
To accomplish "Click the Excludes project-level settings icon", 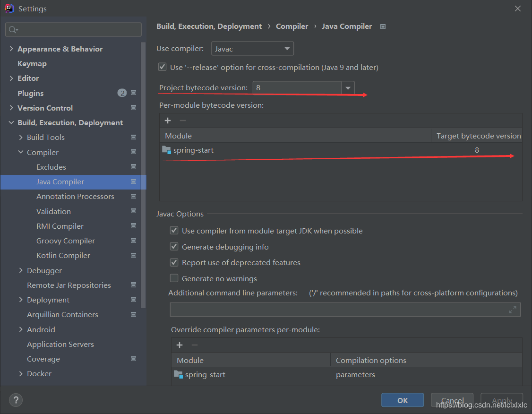I will pyautogui.click(x=133, y=167).
